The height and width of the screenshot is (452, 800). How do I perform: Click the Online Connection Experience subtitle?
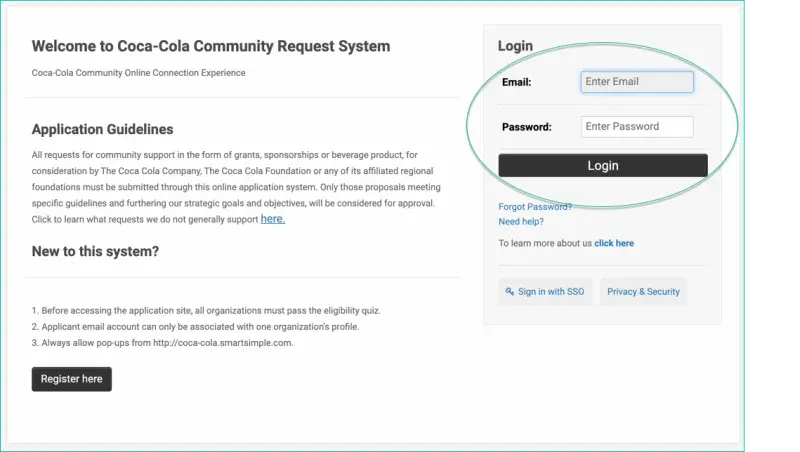[138, 73]
